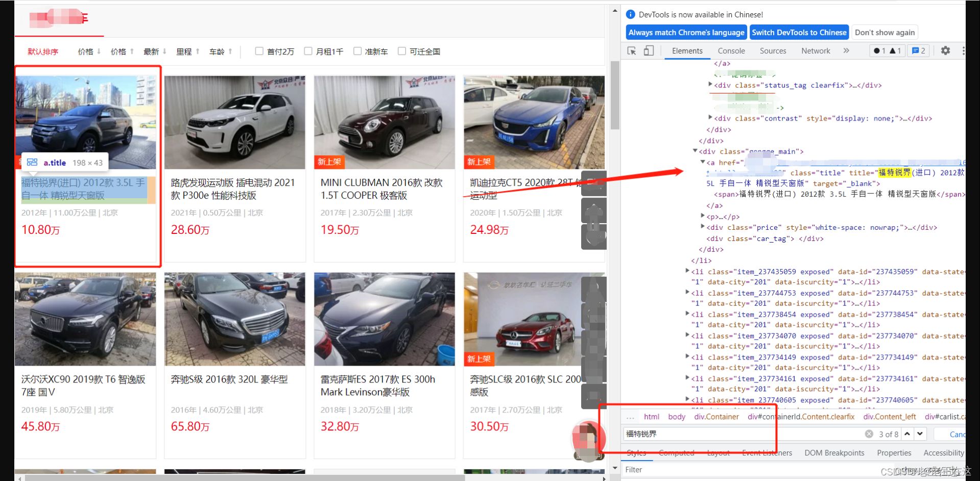Open the issues counter badge
980x481 pixels.
pos(919,51)
